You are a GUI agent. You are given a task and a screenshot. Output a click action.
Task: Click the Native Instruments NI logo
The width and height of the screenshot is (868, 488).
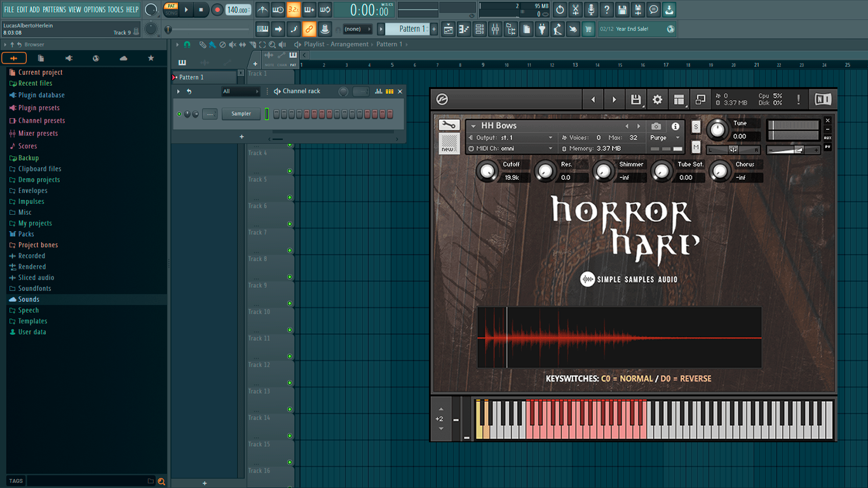pyautogui.click(x=823, y=100)
